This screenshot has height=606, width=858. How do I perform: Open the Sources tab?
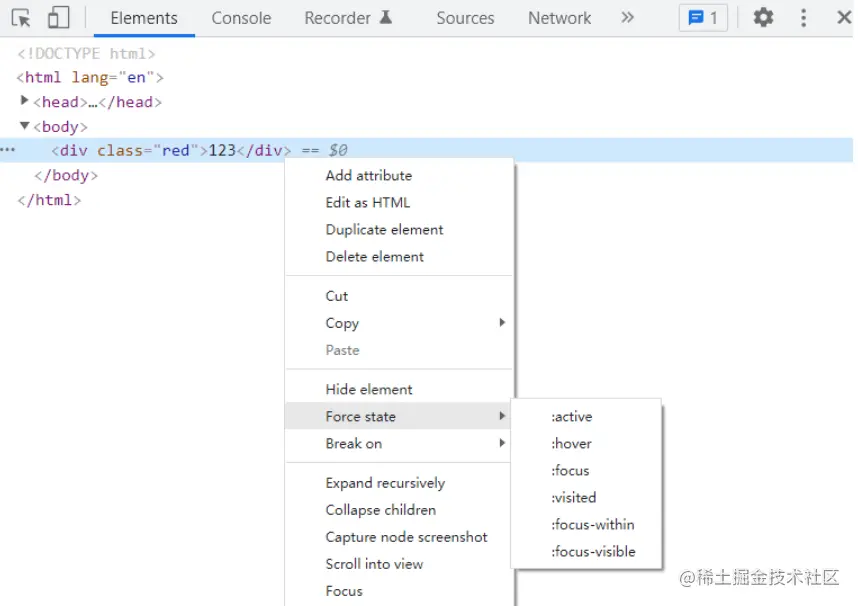pyautogui.click(x=465, y=18)
